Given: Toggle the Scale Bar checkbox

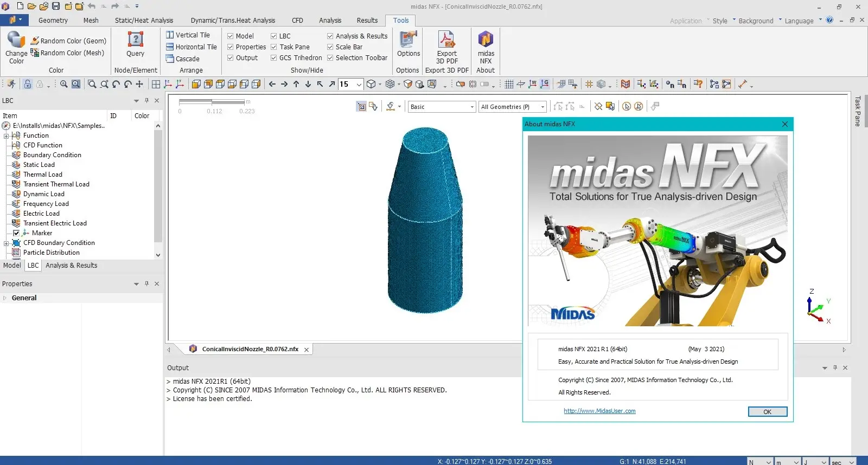Looking at the screenshot, I should [330, 47].
